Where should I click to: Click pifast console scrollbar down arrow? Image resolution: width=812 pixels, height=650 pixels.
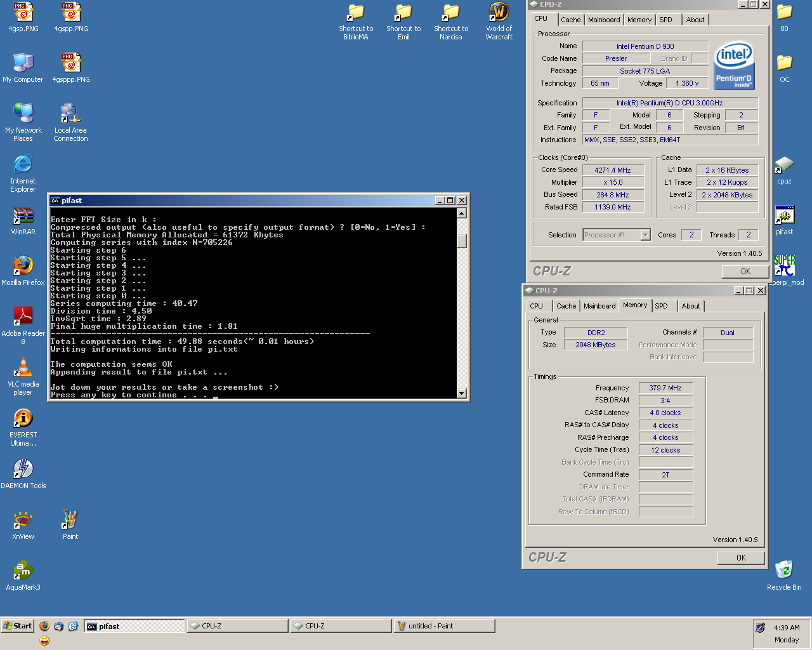[x=462, y=394]
